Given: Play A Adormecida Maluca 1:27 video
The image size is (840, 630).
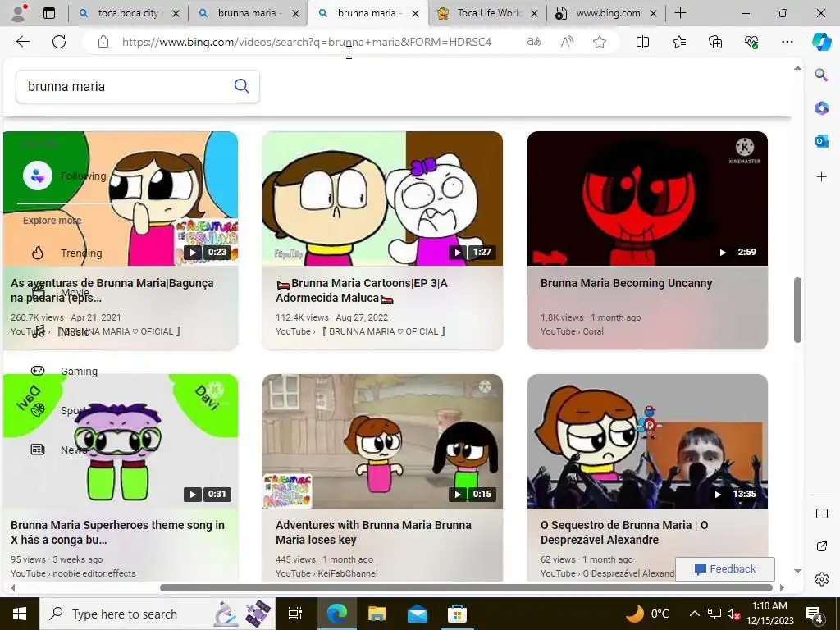Looking at the screenshot, I should 382,199.
